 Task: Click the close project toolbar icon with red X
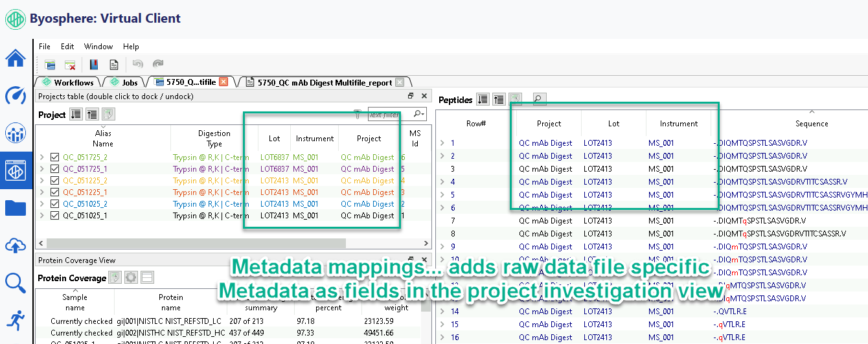pos(70,64)
